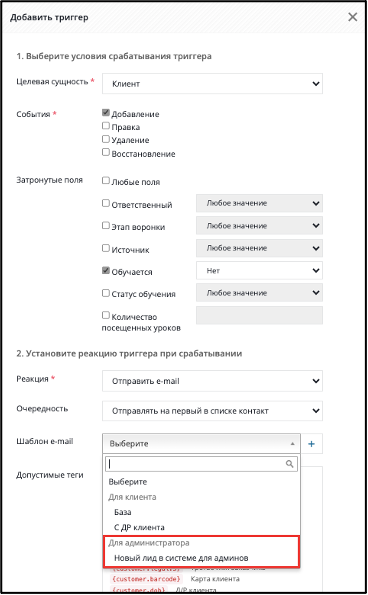Screen dimensions: 368x595
Task: Check the Удаление event checkbox
Action: pos(106,139)
